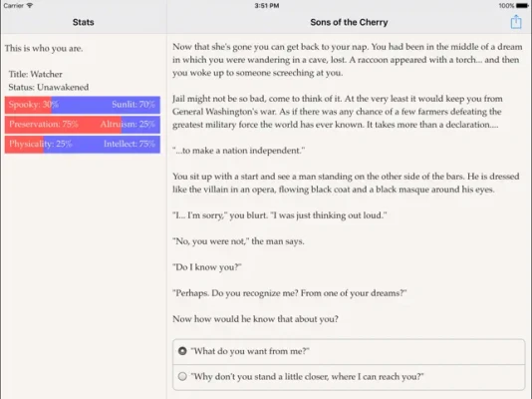Click the "...to make a nation independent." line
Screen dimensions: 532x399
point(238,151)
